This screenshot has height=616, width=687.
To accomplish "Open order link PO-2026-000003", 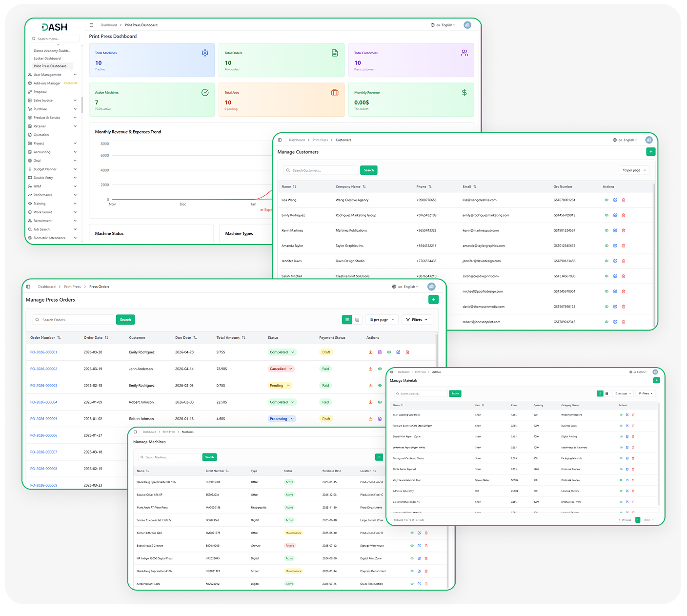I will point(44,386).
